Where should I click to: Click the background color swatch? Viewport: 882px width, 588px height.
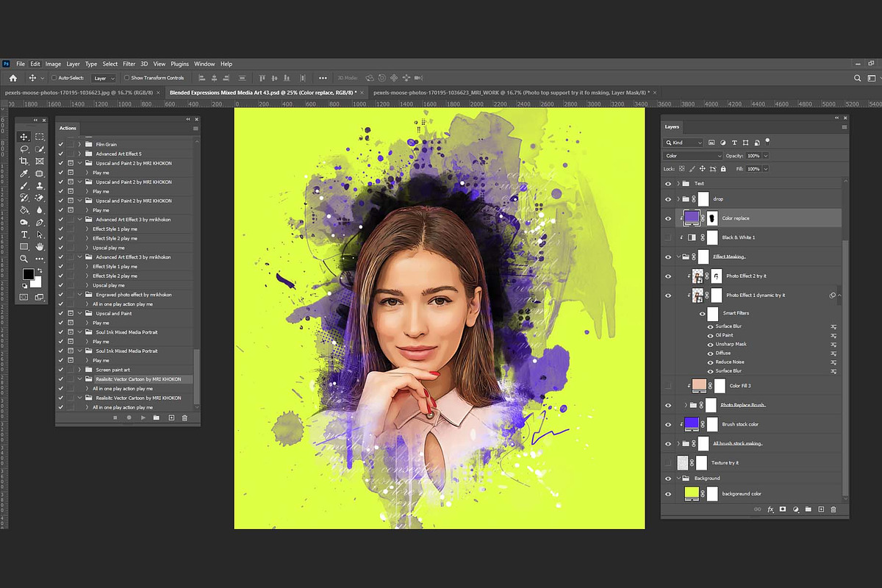pos(37,282)
